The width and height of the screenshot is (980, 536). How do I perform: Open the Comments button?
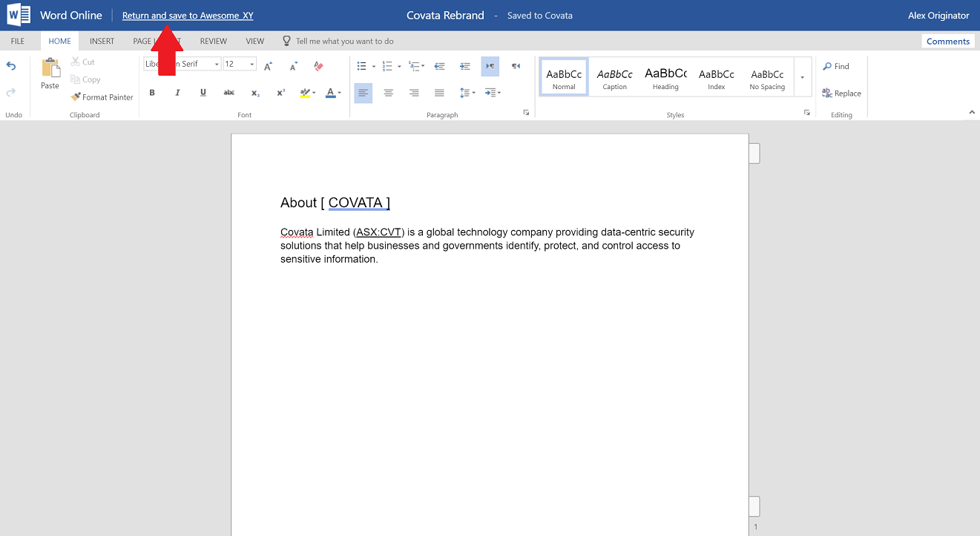pos(948,42)
